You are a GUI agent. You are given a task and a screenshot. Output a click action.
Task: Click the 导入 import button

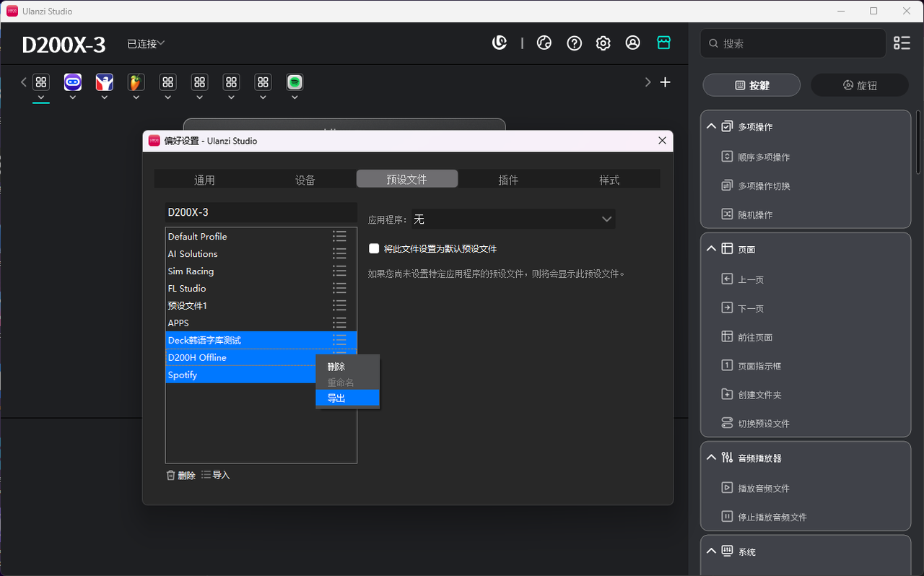[216, 475]
